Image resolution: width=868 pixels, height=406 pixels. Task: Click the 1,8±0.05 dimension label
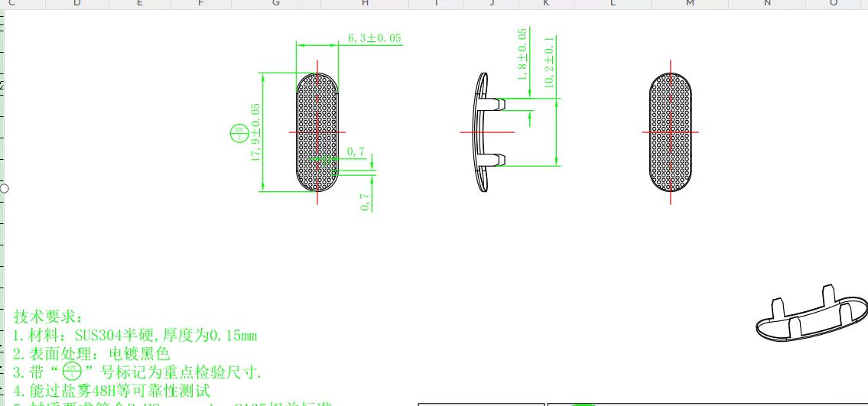click(x=522, y=55)
